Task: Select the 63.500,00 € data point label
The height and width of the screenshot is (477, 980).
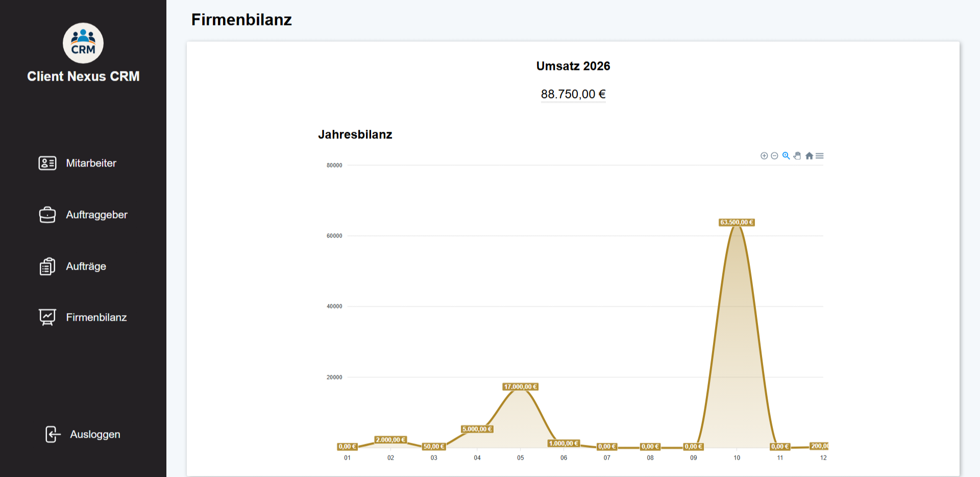Action: pyautogui.click(x=737, y=222)
